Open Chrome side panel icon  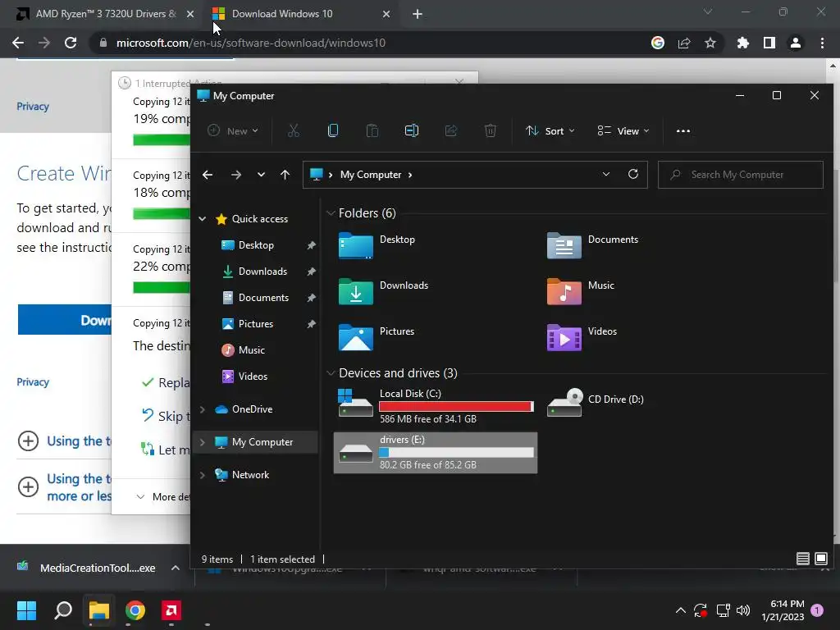click(x=769, y=43)
